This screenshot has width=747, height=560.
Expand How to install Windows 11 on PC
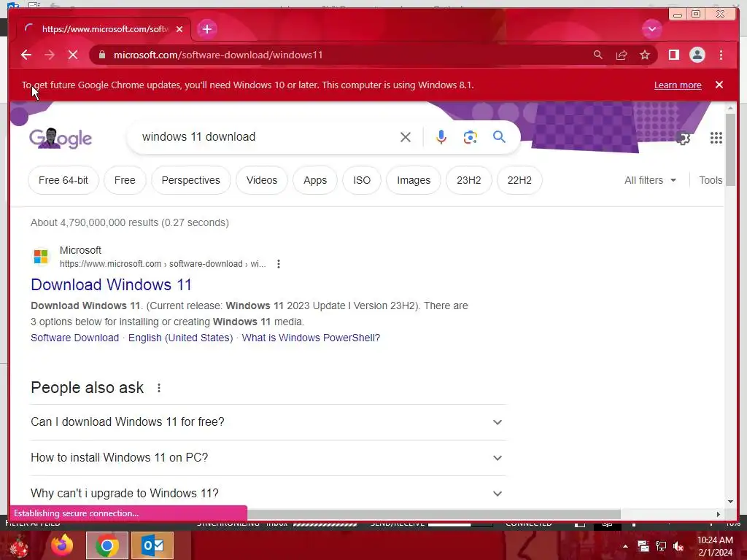268,458
